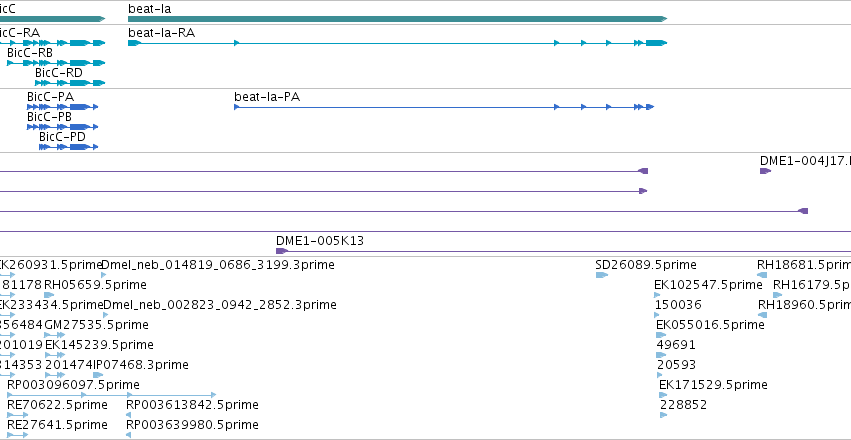The width and height of the screenshot is (851, 440).
Task: Click the GM27535.5prime EST label
Action: 97,324
